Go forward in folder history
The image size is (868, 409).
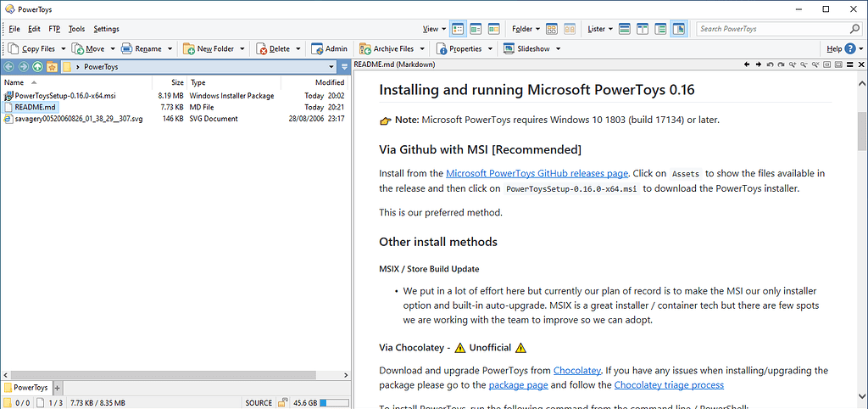coord(23,67)
